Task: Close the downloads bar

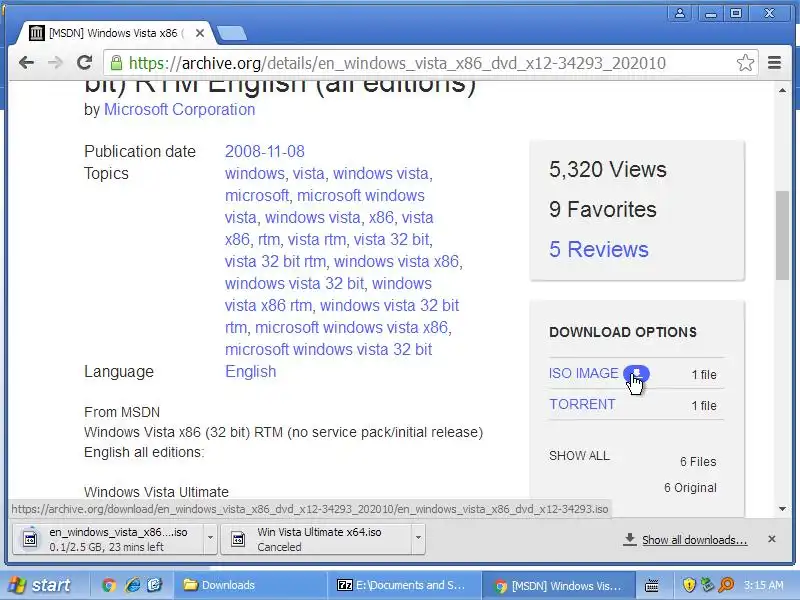Action: 772,539
